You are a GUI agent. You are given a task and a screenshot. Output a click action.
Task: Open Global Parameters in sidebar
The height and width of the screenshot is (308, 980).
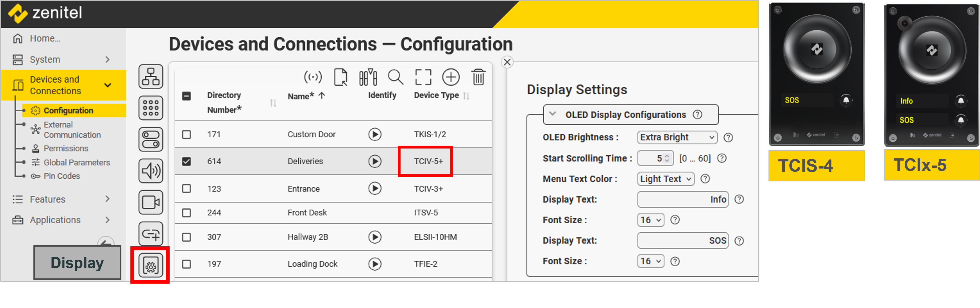[x=76, y=162]
